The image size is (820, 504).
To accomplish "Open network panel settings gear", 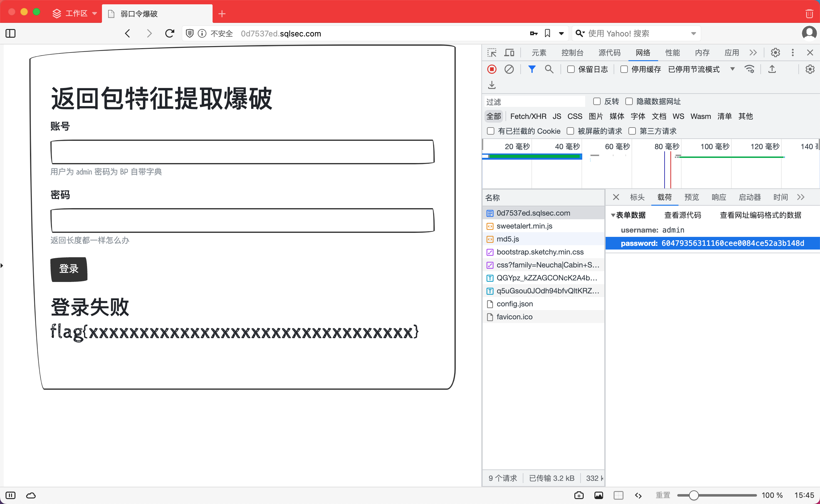I will (x=810, y=69).
